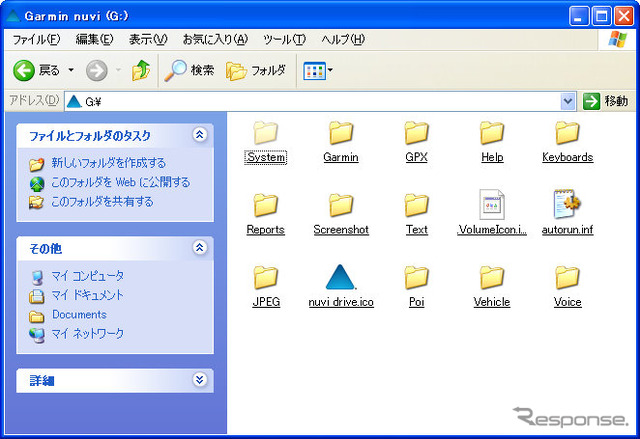Open Views button dropdown arrow

[x=330, y=70]
